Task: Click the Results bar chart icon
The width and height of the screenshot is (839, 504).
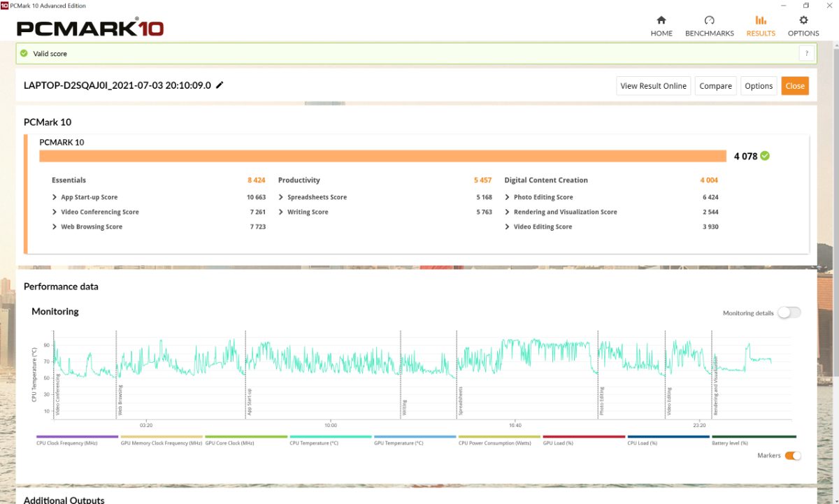Action: click(761, 21)
